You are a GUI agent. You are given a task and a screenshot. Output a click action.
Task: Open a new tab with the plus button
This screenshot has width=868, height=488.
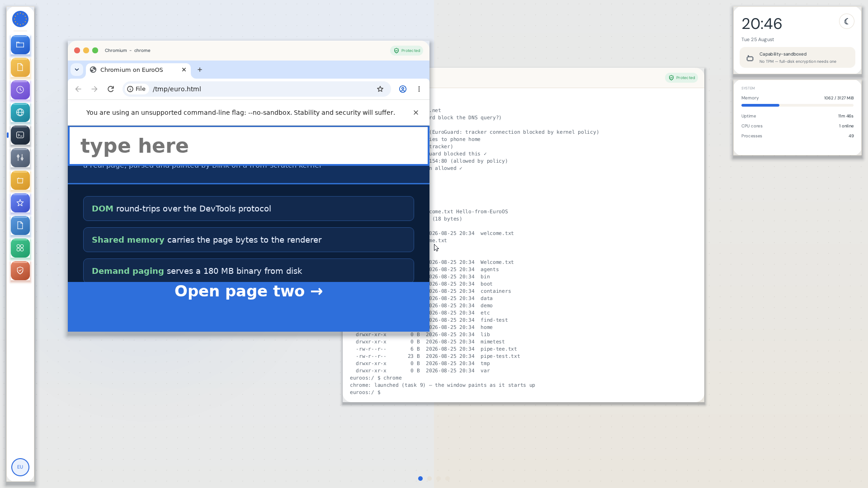(200, 70)
